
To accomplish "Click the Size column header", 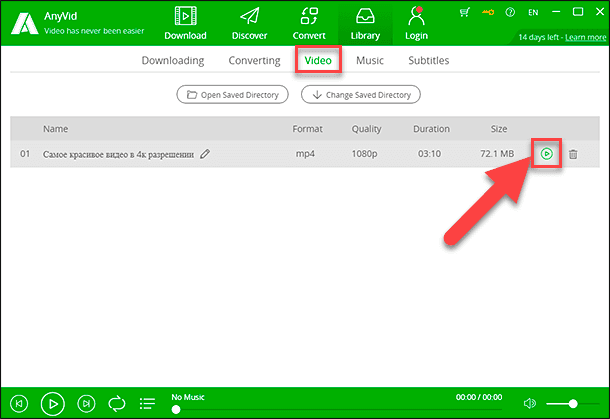I will pyautogui.click(x=499, y=129).
